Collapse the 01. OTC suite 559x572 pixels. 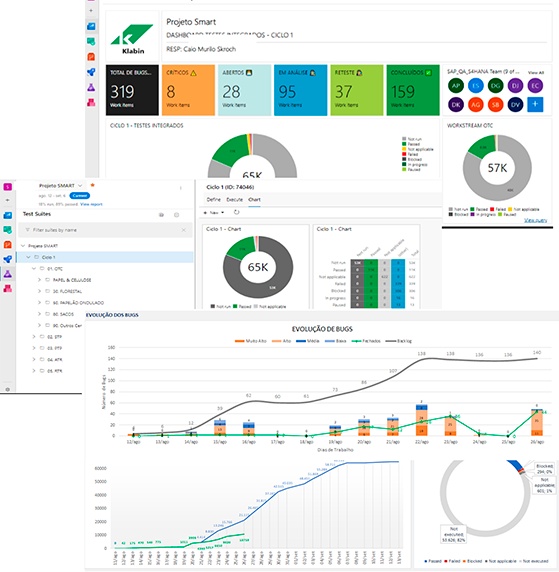(x=34, y=268)
